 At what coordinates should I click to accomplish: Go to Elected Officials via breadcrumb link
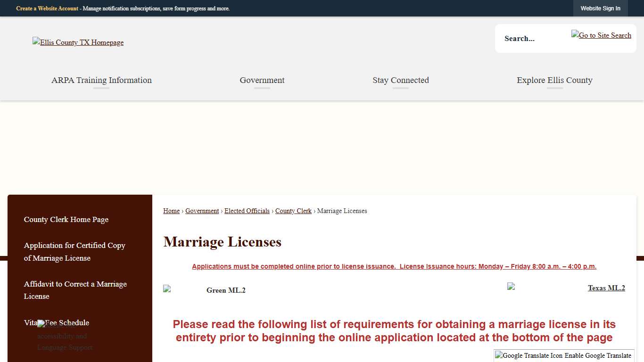pos(247,211)
